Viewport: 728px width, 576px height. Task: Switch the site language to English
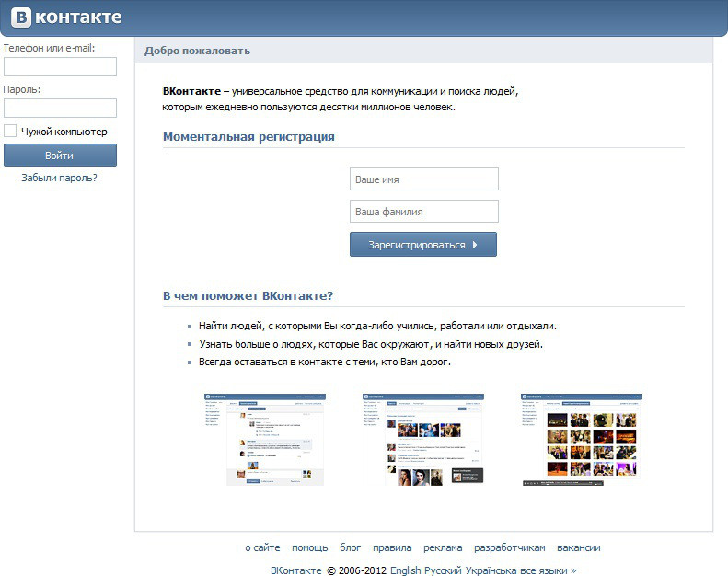click(x=405, y=570)
